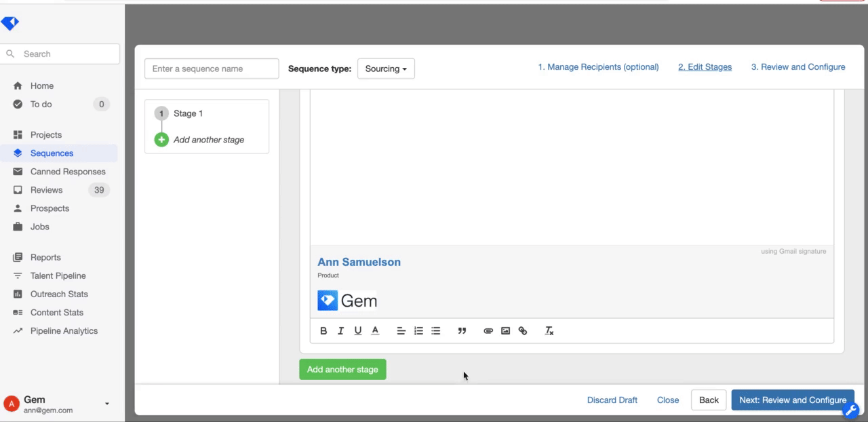Viewport: 868px width, 422px height.
Task: Attach a file with paperclip icon
Action: click(488, 331)
